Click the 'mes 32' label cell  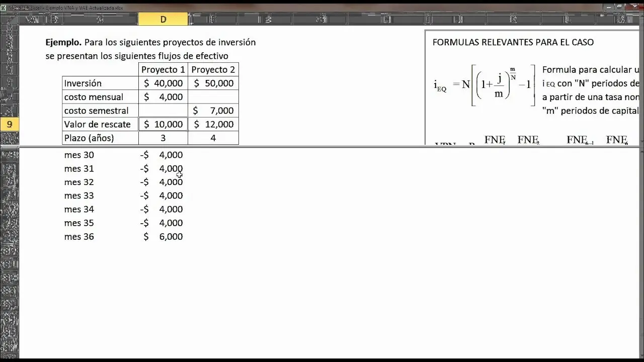pos(79,182)
